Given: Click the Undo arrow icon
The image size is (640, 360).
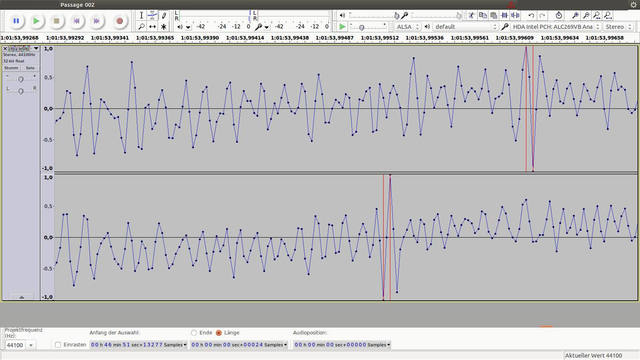Looking at the screenshot, I should tap(531, 16).
